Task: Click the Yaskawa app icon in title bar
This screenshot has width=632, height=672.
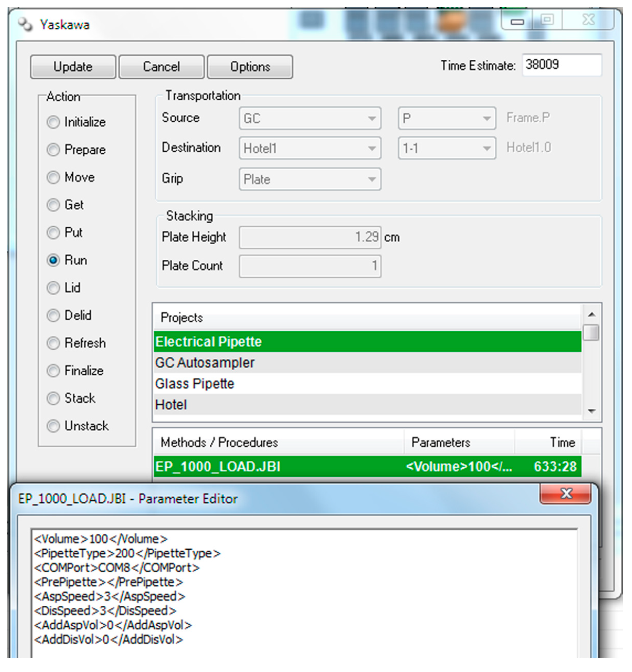Action: tap(25, 25)
